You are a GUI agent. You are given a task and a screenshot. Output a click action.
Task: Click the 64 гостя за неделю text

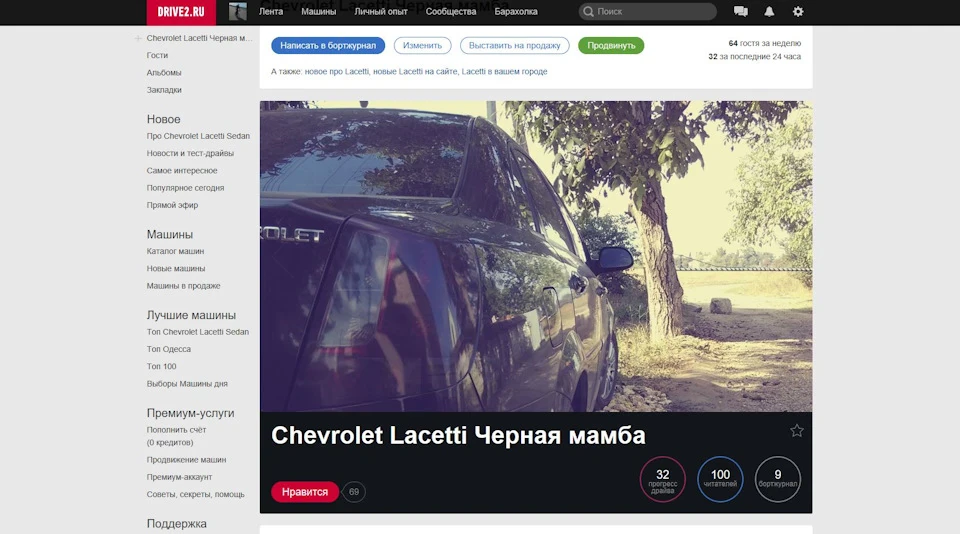coord(764,43)
